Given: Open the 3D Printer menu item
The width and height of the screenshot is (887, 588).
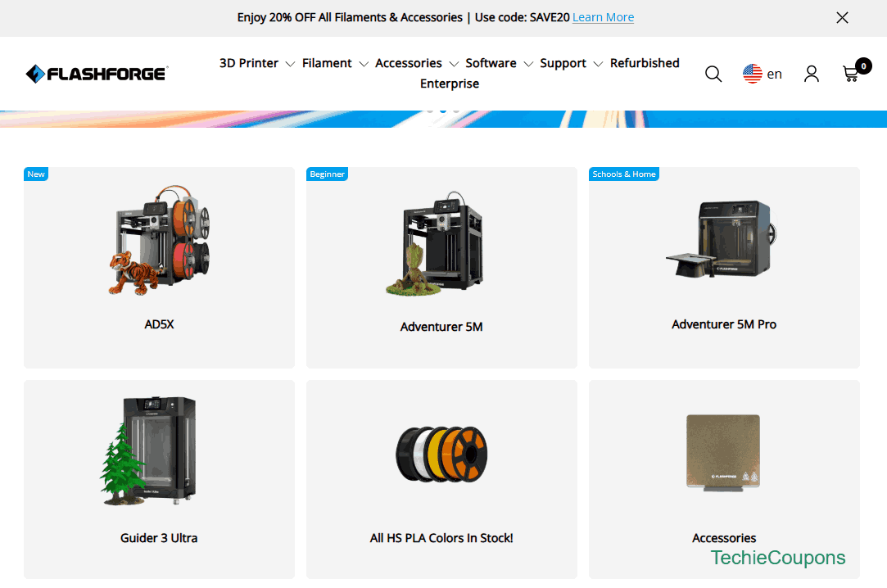Looking at the screenshot, I should pos(249,63).
